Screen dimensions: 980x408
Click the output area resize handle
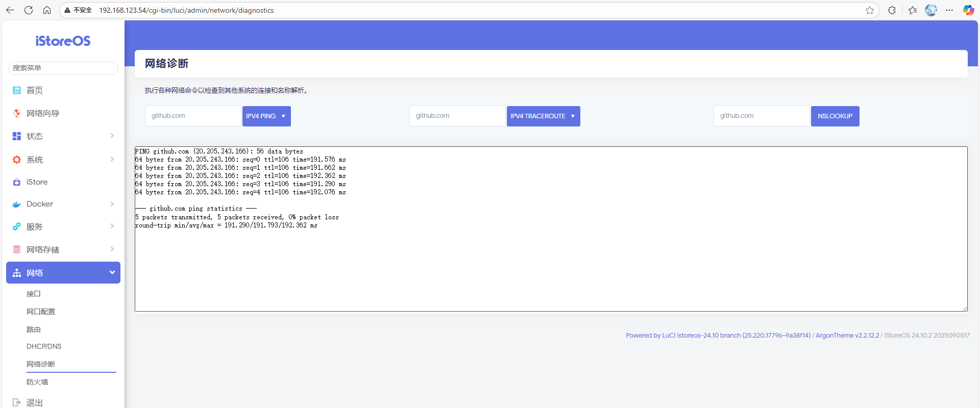(x=965, y=309)
